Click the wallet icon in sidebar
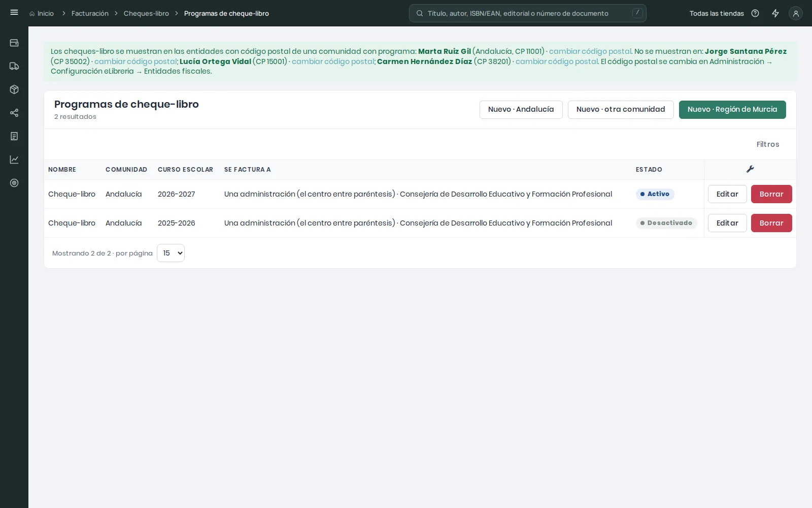The image size is (812, 508). (x=14, y=43)
